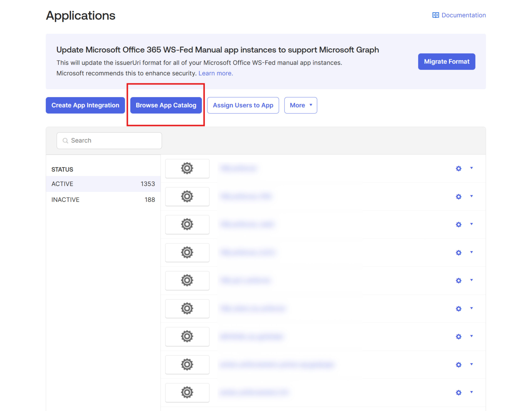Expand the More dropdown menu
This screenshot has width=532, height=411.
pyautogui.click(x=300, y=105)
